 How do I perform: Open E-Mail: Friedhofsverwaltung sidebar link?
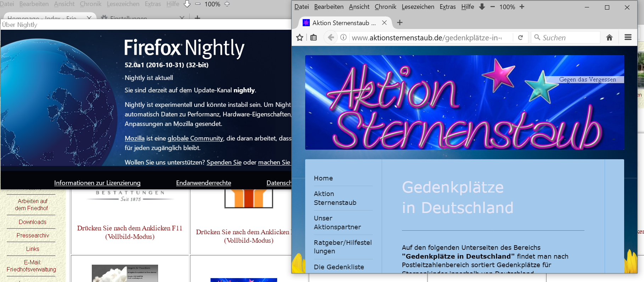coord(31,266)
